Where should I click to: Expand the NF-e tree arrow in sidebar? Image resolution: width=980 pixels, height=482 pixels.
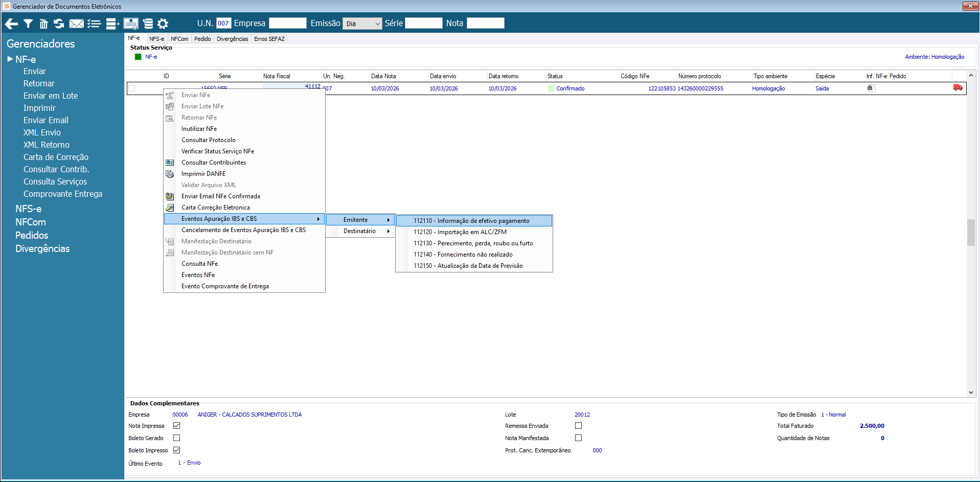coord(10,59)
